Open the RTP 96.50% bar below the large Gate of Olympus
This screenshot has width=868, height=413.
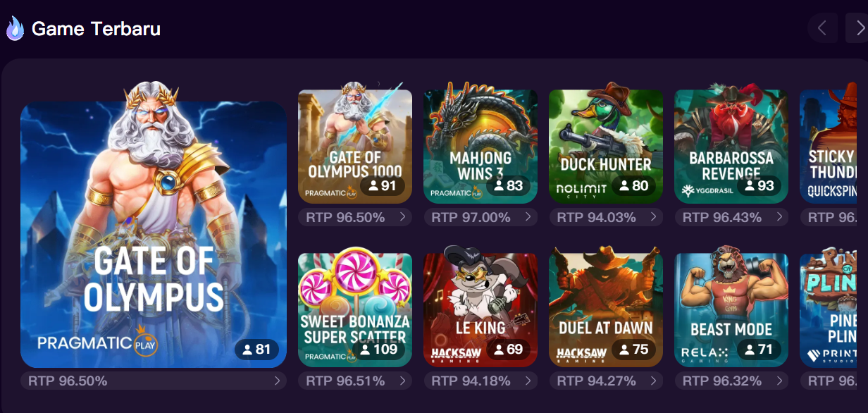154,381
